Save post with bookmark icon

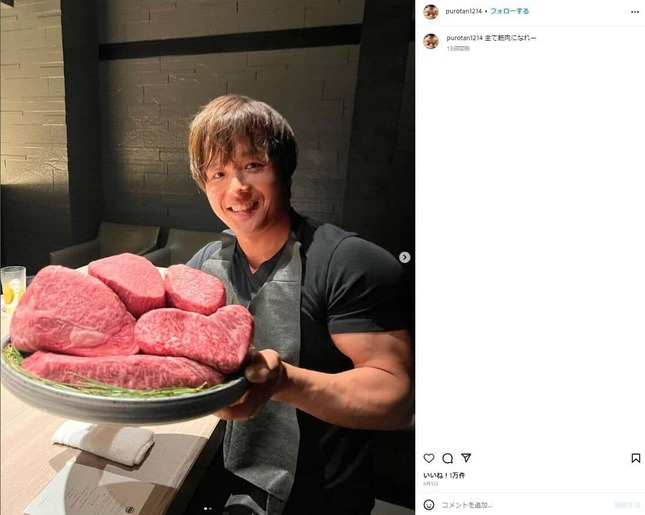(x=636, y=458)
